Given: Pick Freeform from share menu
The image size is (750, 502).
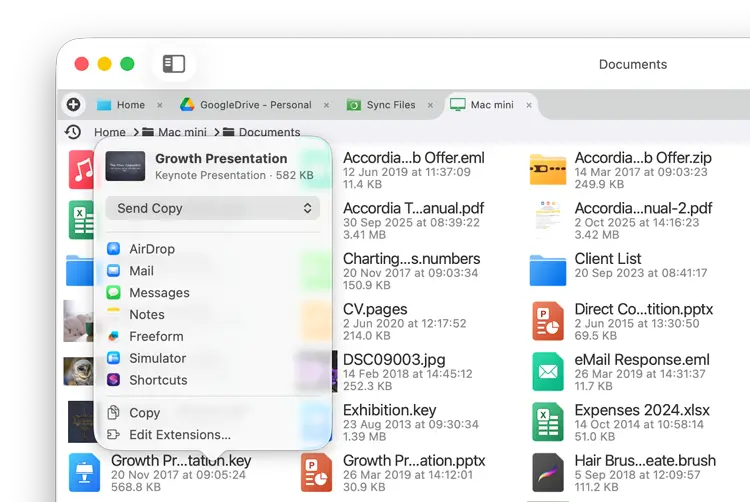Looking at the screenshot, I should click(x=156, y=336).
